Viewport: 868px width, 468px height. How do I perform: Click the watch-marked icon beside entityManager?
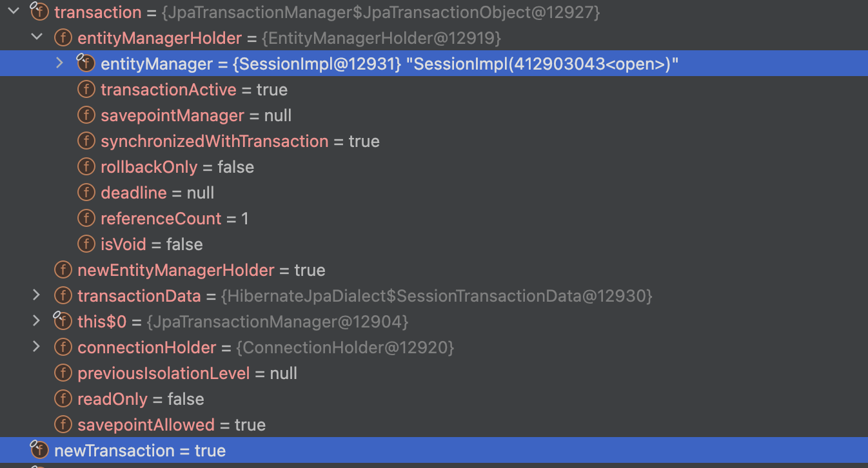pyautogui.click(x=86, y=63)
